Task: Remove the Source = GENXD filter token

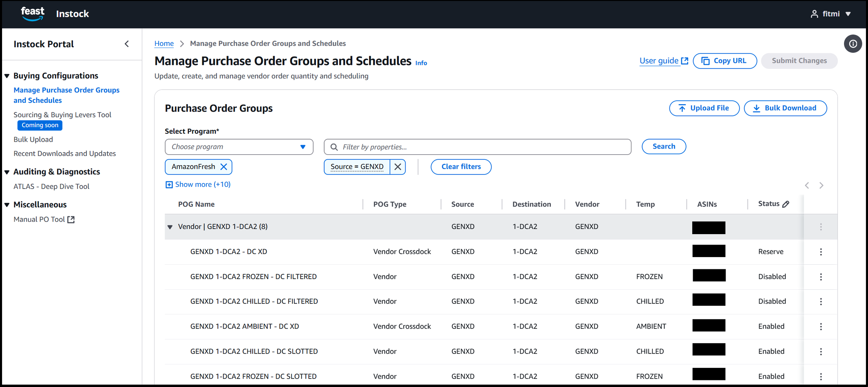Action: (398, 167)
